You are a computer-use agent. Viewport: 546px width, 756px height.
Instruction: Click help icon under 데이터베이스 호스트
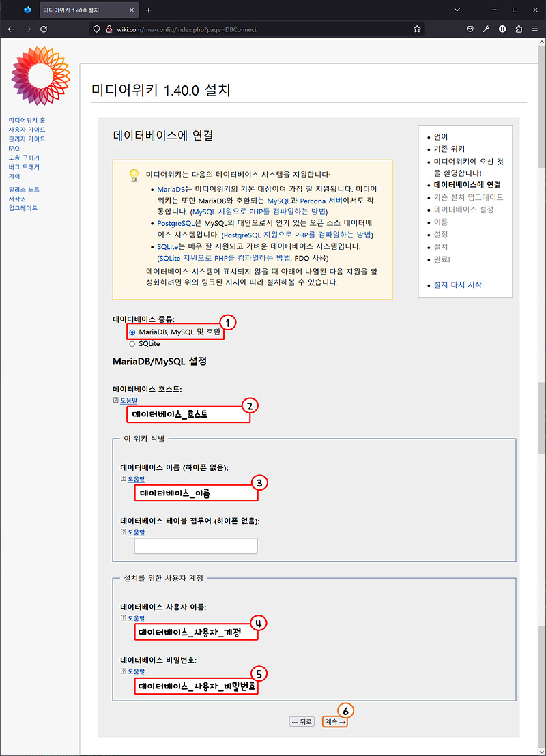pyautogui.click(x=115, y=400)
